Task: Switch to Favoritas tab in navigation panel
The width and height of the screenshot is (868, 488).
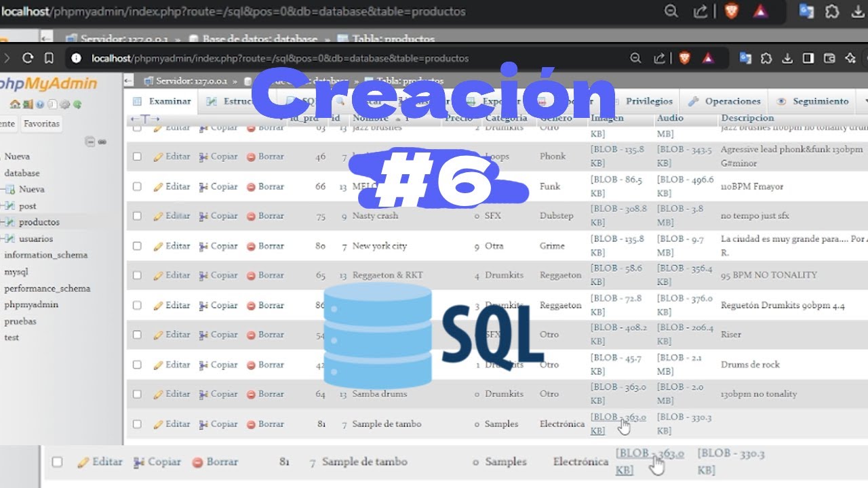Action: [41, 124]
